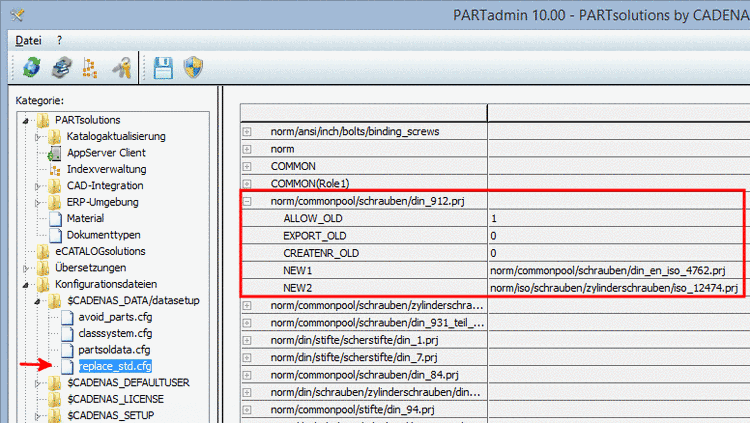
Task: Expand the din_94.prj stifte row
Action: point(247,410)
